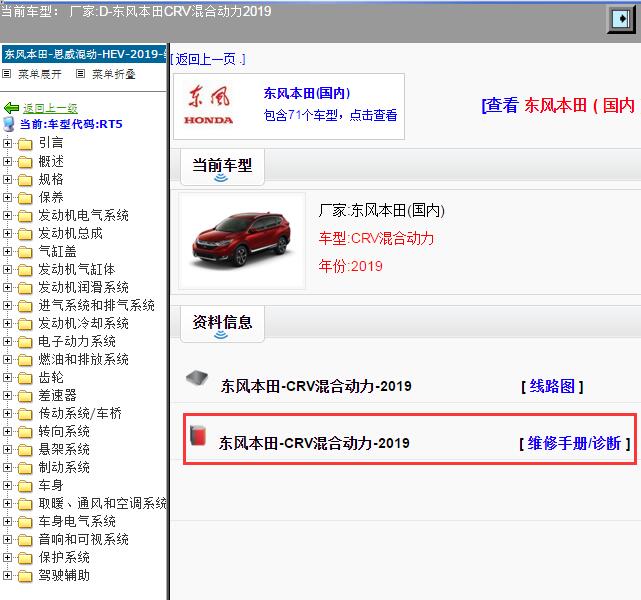This screenshot has width=641, height=600.
Task: Open the 线路图 link
Action: tap(552, 386)
